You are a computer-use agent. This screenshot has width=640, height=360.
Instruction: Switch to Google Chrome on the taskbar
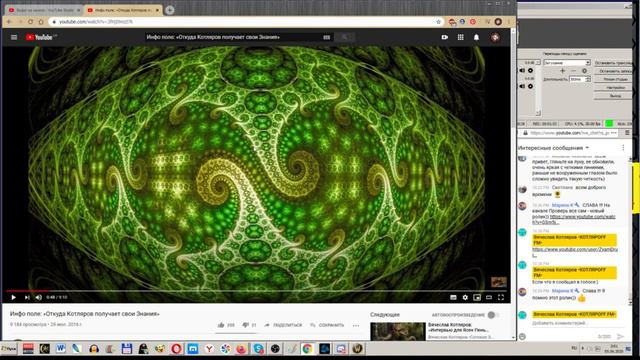pyautogui.click(x=307, y=349)
